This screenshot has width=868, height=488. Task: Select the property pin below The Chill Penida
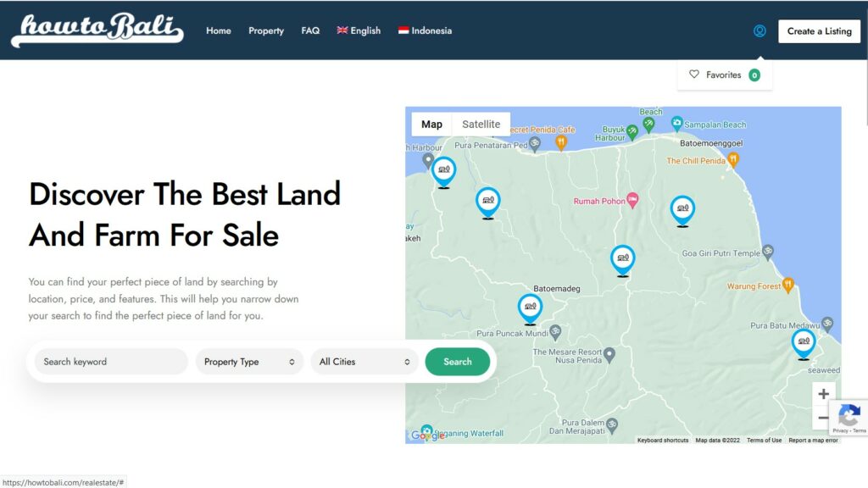[x=682, y=211]
